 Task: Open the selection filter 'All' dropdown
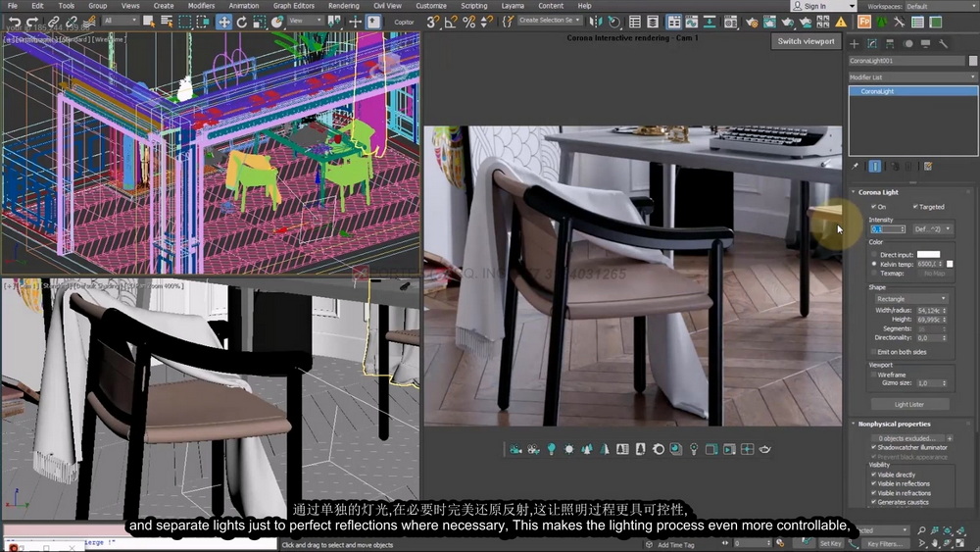coord(121,21)
